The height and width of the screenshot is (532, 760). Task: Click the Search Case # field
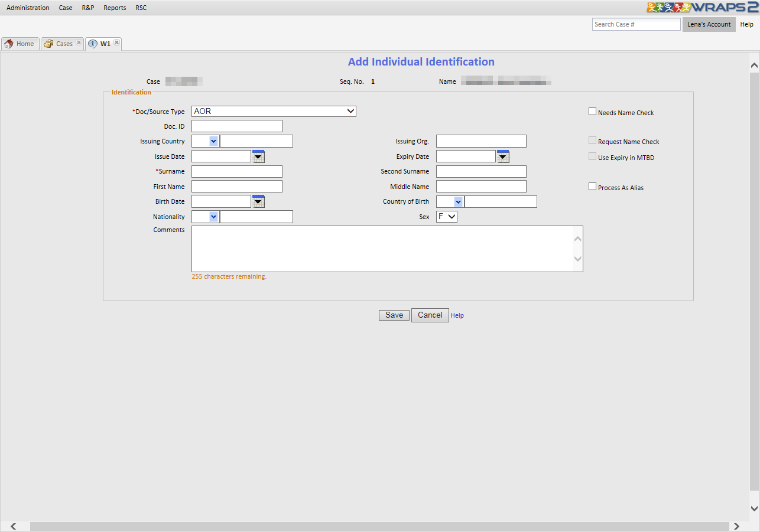[636, 24]
